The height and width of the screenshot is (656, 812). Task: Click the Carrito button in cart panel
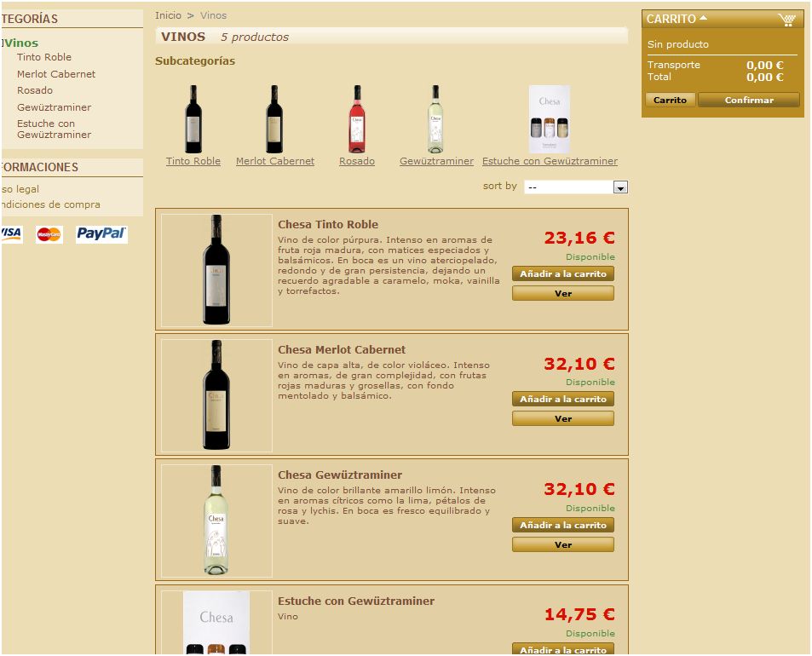click(670, 100)
